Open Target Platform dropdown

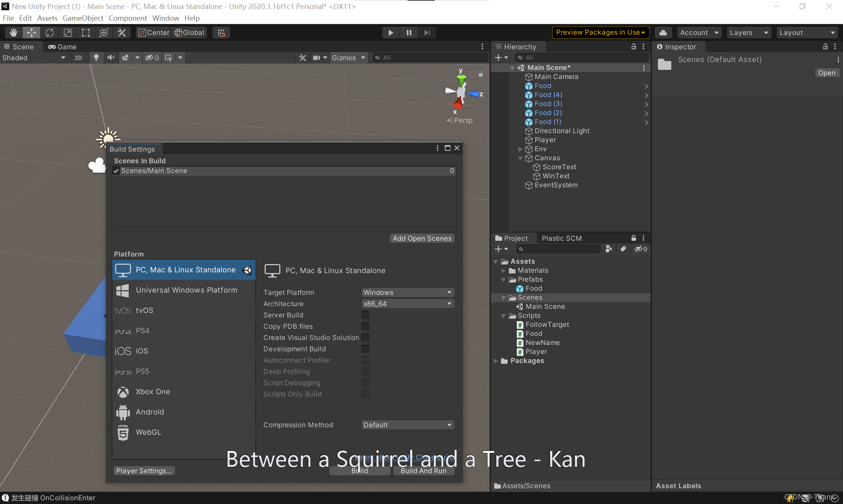[408, 293]
